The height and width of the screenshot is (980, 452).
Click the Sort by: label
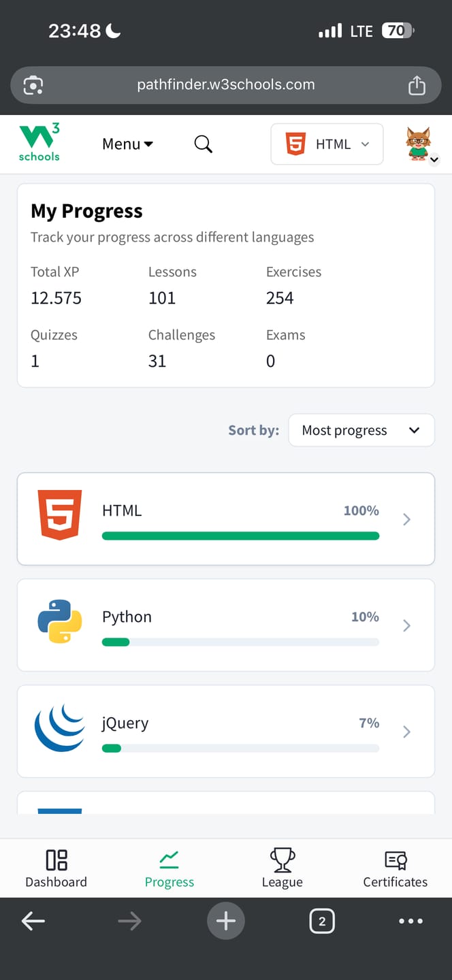[x=254, y=430]
